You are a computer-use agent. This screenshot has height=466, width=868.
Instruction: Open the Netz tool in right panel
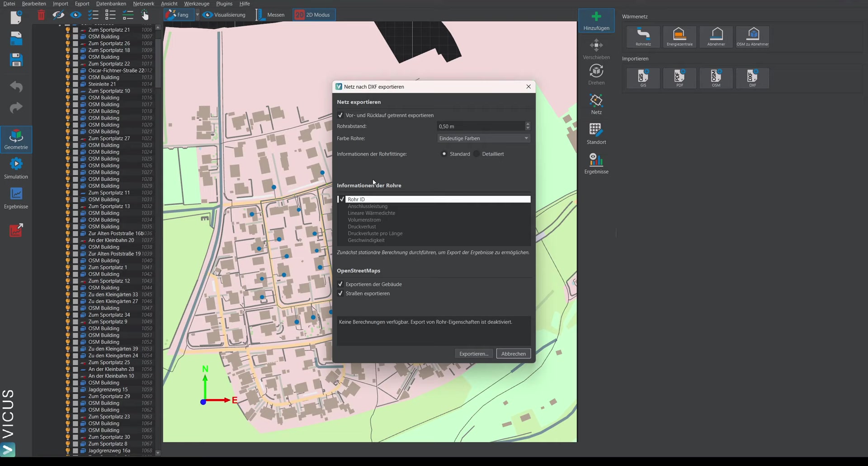[596, 105]
